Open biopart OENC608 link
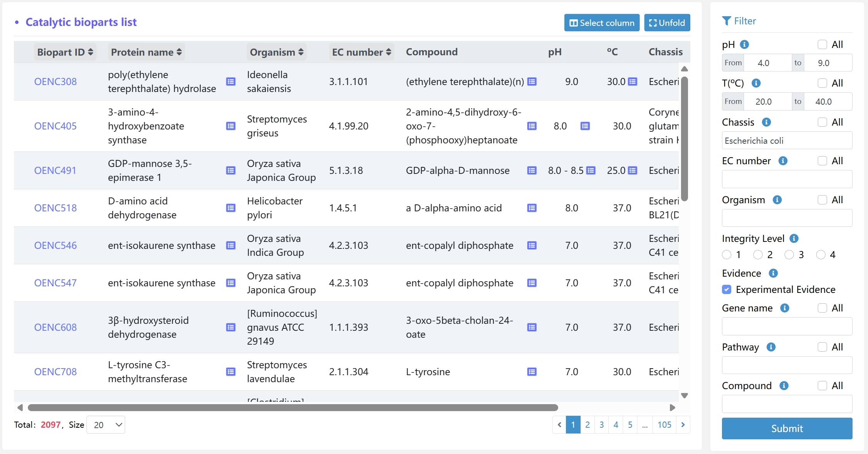The width and height of the screenshot is (868, 454). pyautogui.click(x=55, y=327)
